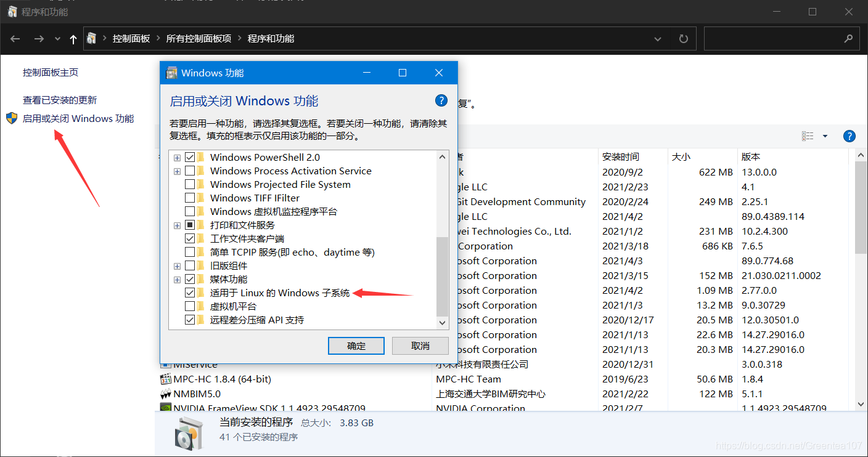This screenshot has width=868, height=457.
Task: Maximize the Windows Features dialog
Action: tap(403, 73)
